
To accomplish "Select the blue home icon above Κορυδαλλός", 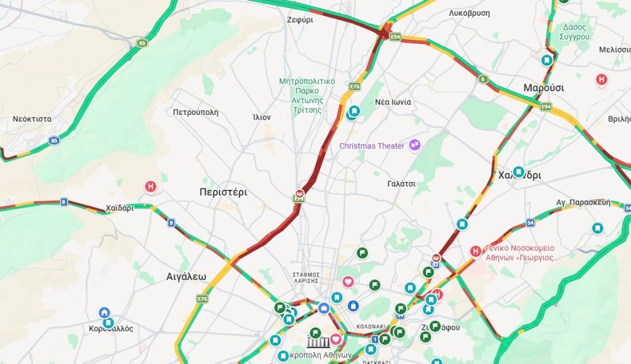I will pyautogui.click(x=105, y=313).
